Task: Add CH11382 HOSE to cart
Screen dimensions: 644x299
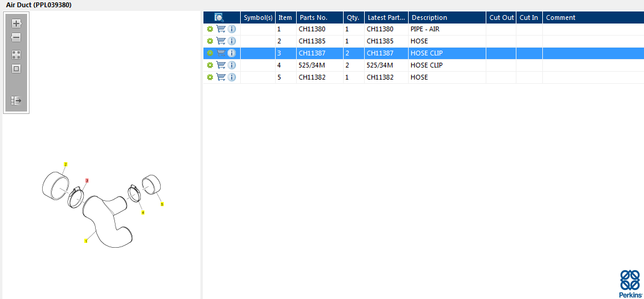Action: coord(221,77)
